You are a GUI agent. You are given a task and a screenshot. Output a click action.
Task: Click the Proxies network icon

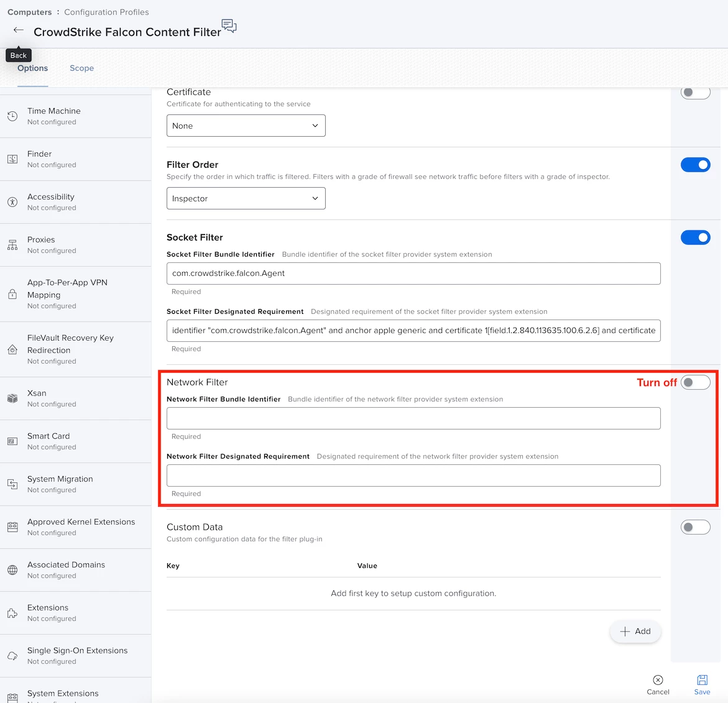tap(12, 245)
